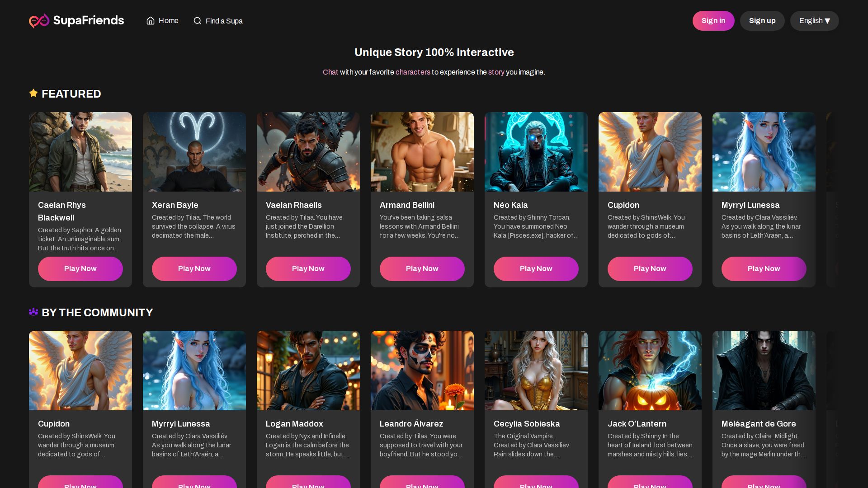This screenshot has height=488, width=868.
Task: Click the Home house icon
Action: tap(151, 21)
